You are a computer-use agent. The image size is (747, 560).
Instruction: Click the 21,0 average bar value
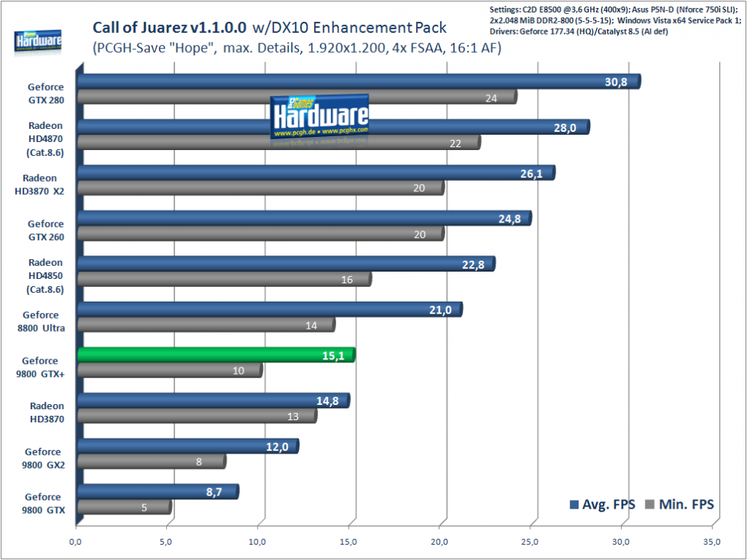[440, 310]
